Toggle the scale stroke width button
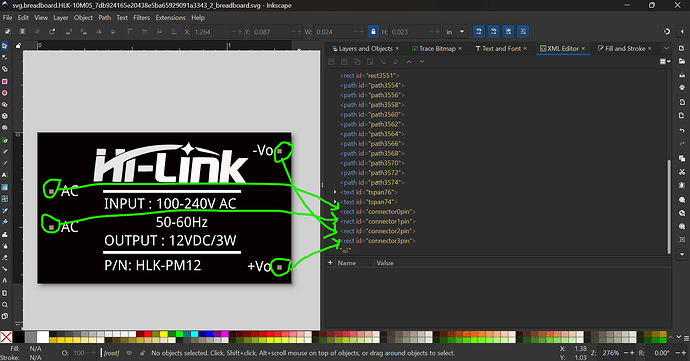The image size is (690, 361). coord(479,32)
